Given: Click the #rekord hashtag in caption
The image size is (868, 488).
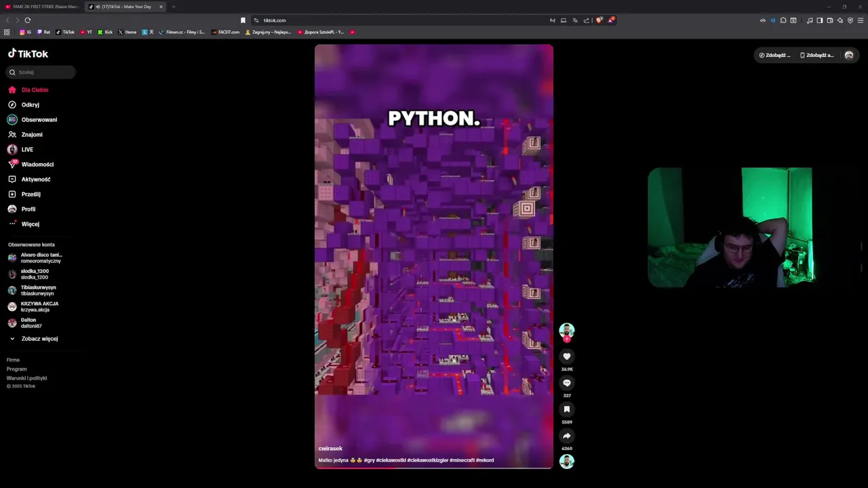Looking at the screenshot, I should pyautogui.click(x=485, y=460).
